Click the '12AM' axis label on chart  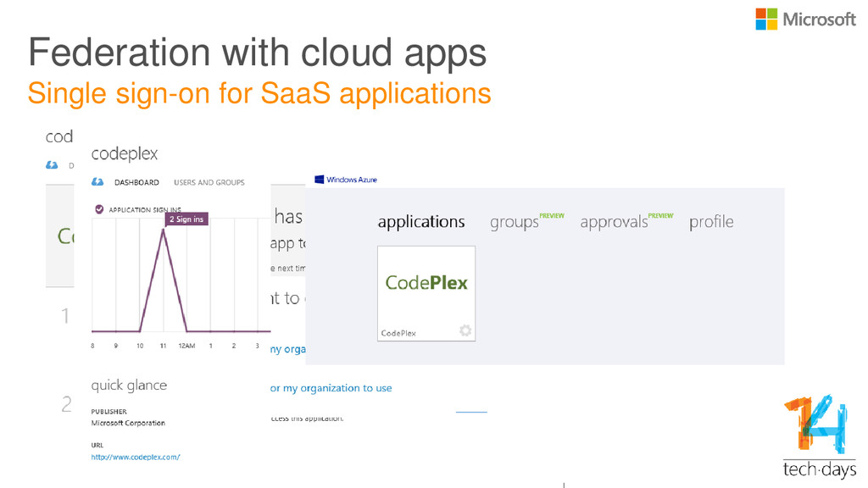(x=186, y=346)
